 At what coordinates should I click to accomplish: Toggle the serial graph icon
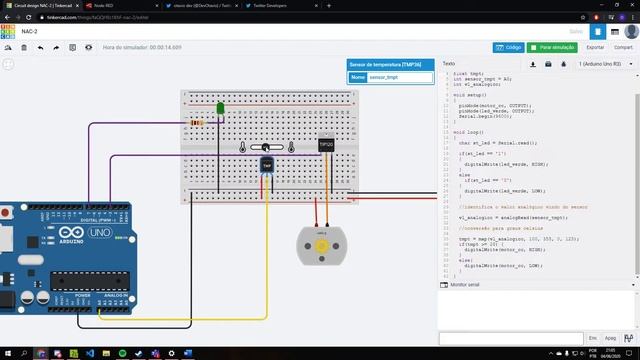(x=629, y=338)
